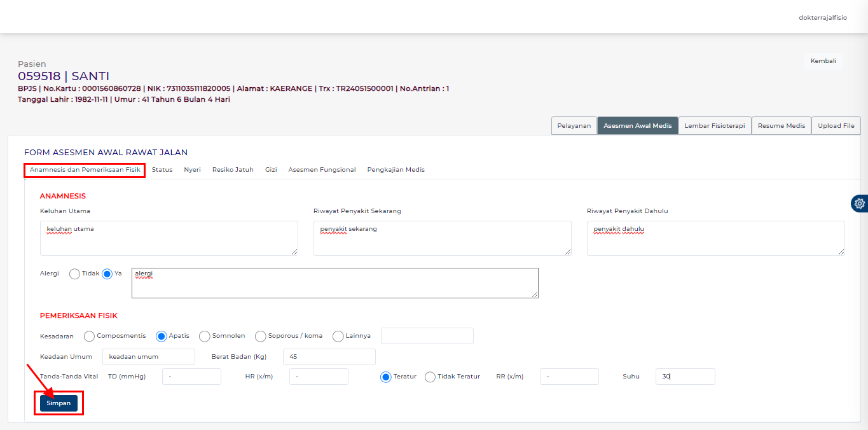The height and width of the screenshot is (430, 868).
Task: Switch to the Nyeri sub-tab
Action: (192, 170)
